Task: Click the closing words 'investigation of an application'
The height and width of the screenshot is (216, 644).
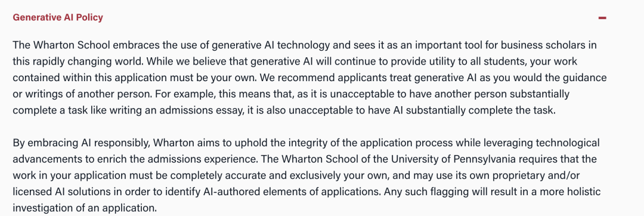Action: click(84, 209)
